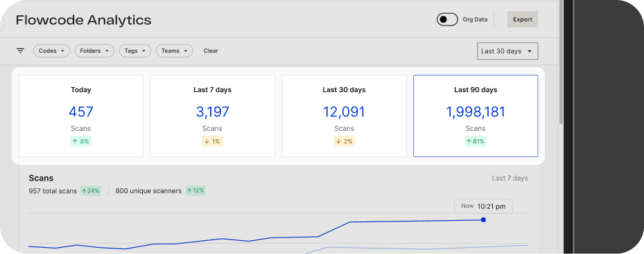The width and height of the screenshot is (644, 254).
Task: Click the 12,091 scans value
Action: point(344,111)
